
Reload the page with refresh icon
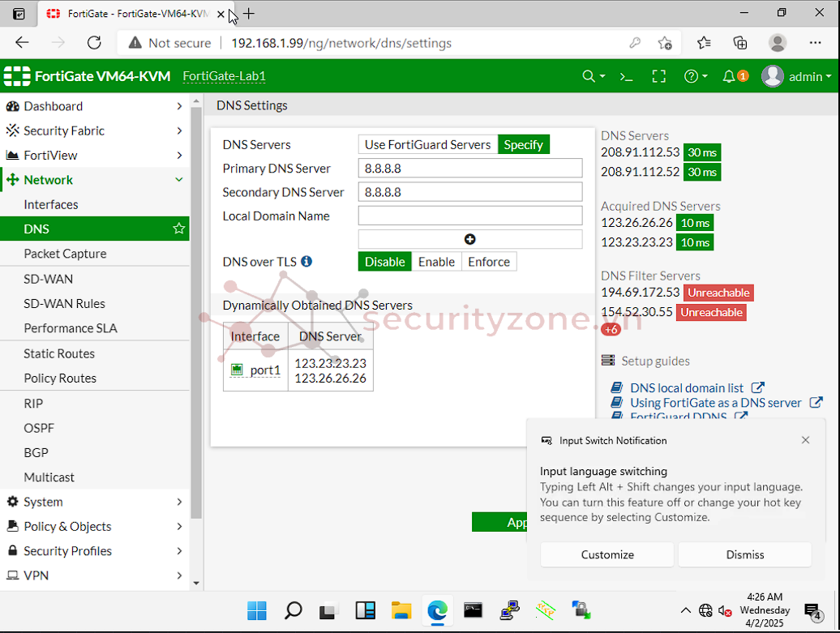(94, 43)
